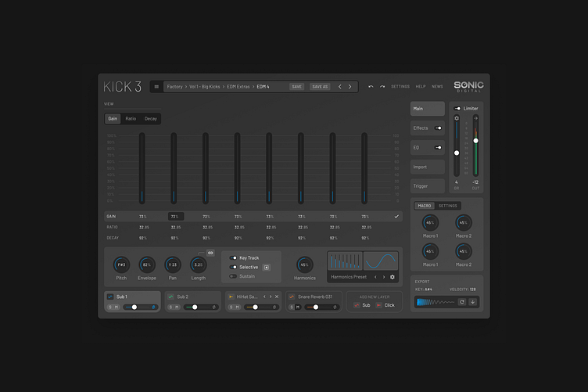Click the link icon above Length knob

pos(210,253)
